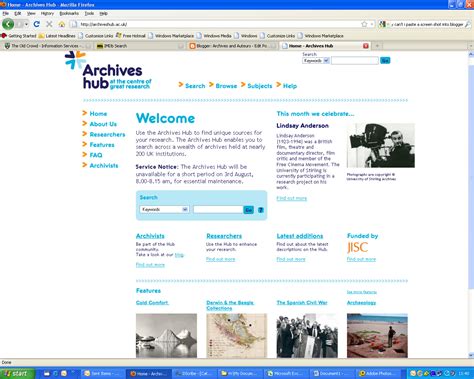Viewport: 474px width, 379px height.
Task: Click the text field in the blue Search box
Action: click(x=218, y=209)
